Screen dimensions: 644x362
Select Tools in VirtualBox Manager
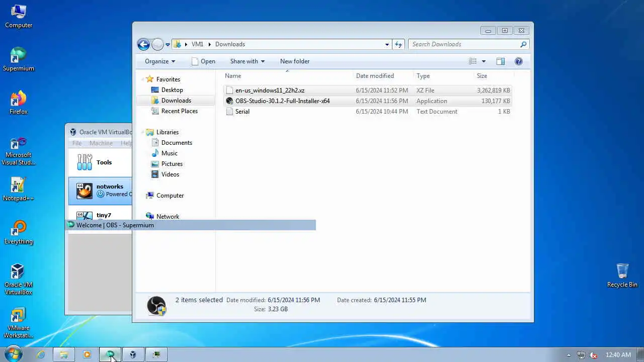coord(100,162)
